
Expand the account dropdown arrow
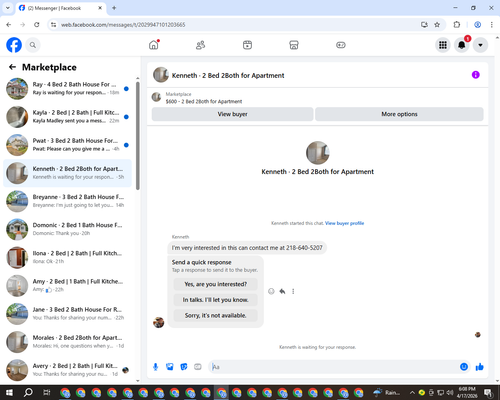pyautogui.click(x=480, y=45)
